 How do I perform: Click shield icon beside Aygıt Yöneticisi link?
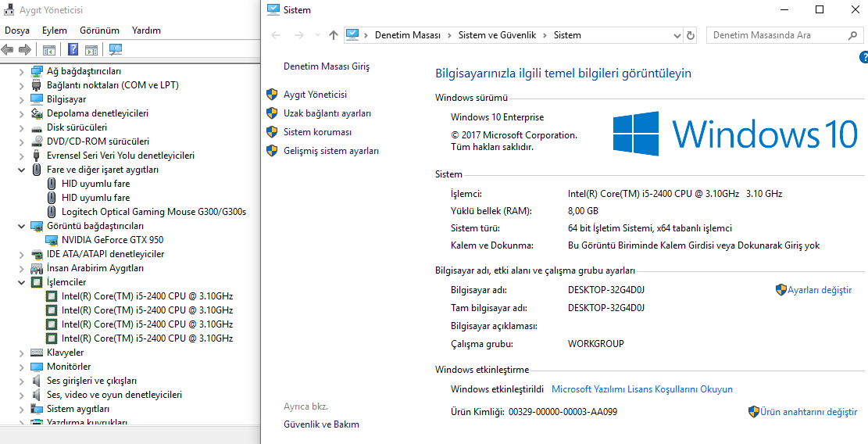[272, 95]
